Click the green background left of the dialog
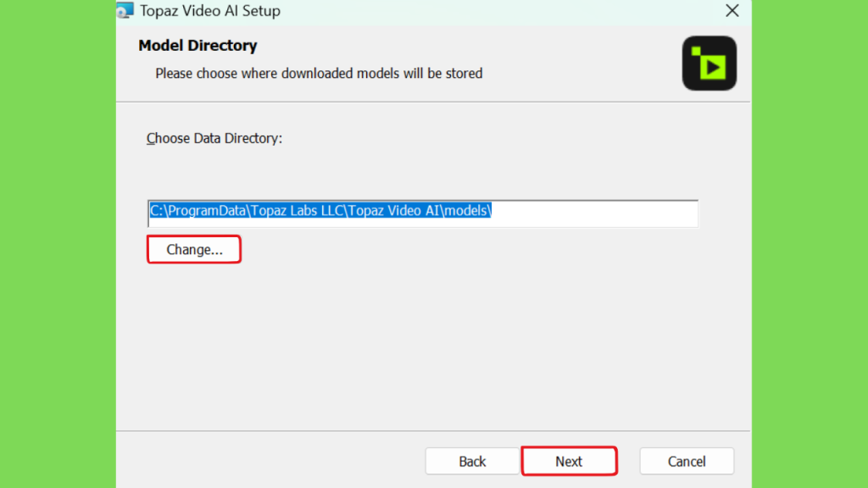Viewport: 868px width, 488px height. pos(58,244)
